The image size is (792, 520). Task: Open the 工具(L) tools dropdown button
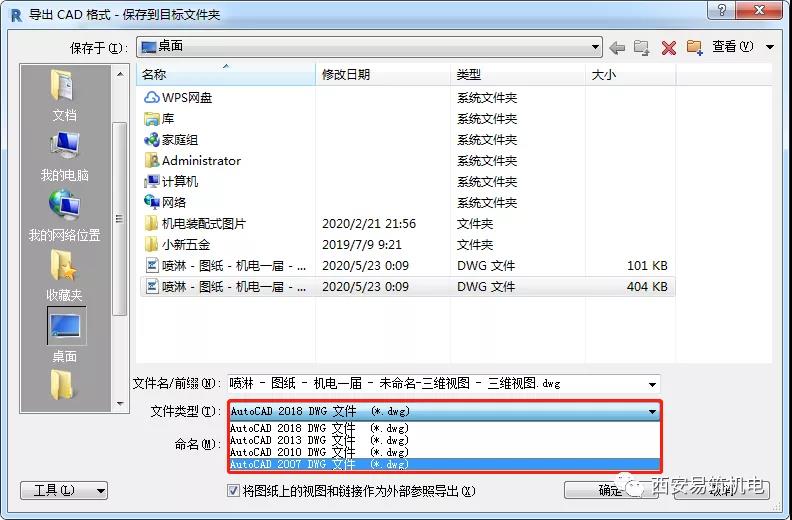click(x=64, y=490)
